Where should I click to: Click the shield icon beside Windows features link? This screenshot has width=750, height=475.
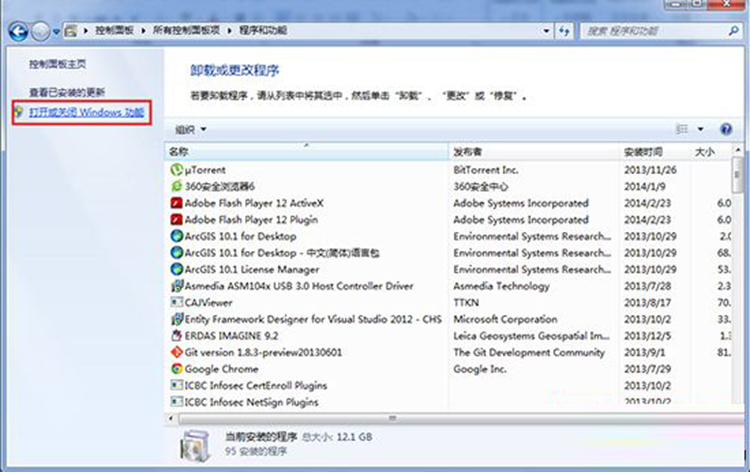click(x=19, y=112)
